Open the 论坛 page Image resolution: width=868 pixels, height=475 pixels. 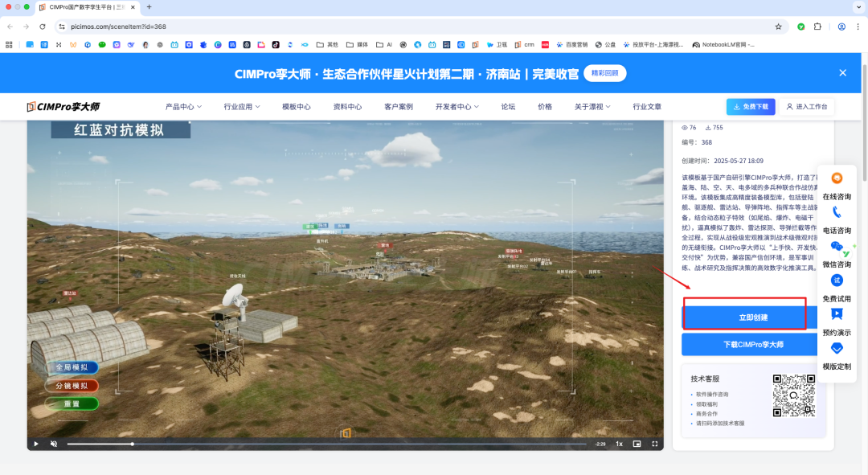click(508, 106)
